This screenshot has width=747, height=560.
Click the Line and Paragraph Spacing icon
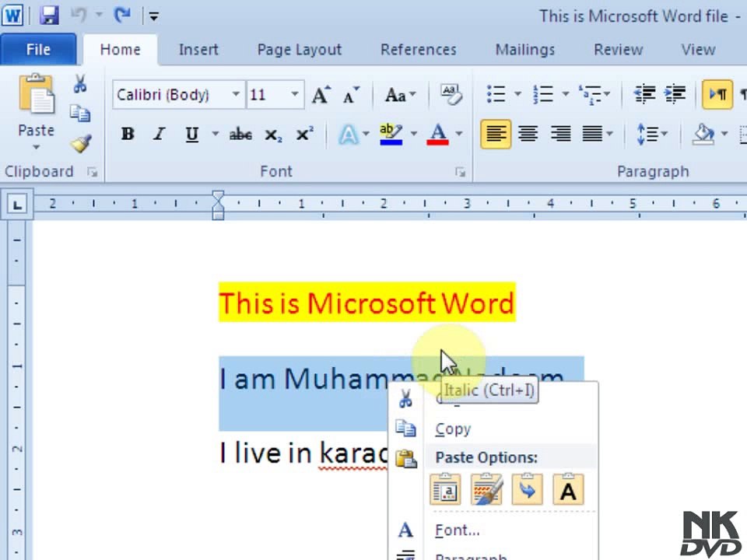tap(647, 135)
